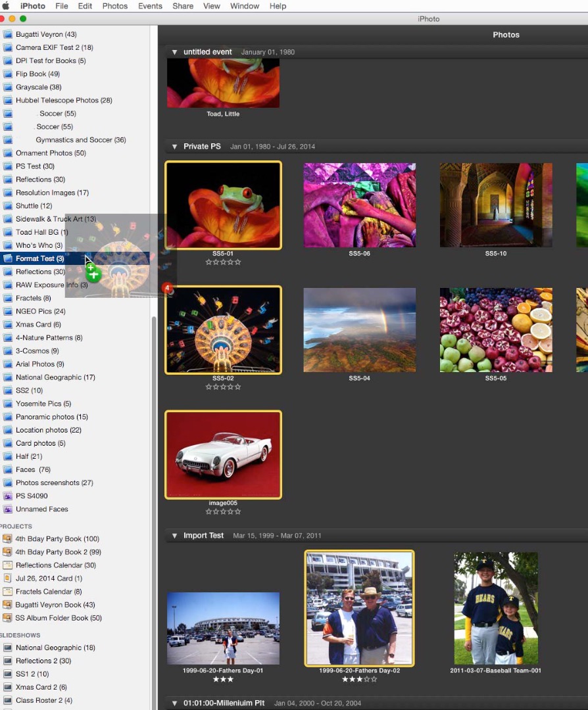Open the Photos screenshots album
The width and height of the screenshot is (588, 710).
75,483
